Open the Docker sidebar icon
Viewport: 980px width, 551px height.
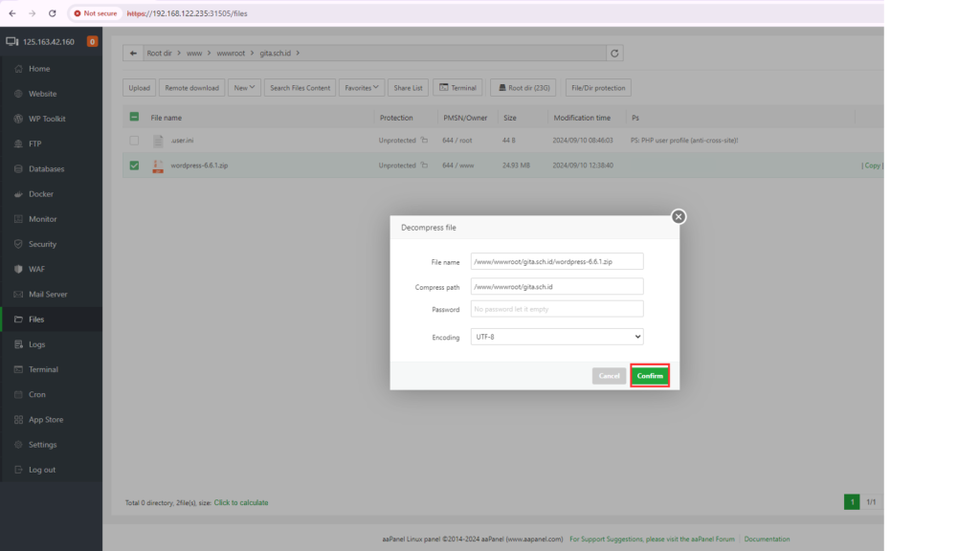[x=17, y=194]
